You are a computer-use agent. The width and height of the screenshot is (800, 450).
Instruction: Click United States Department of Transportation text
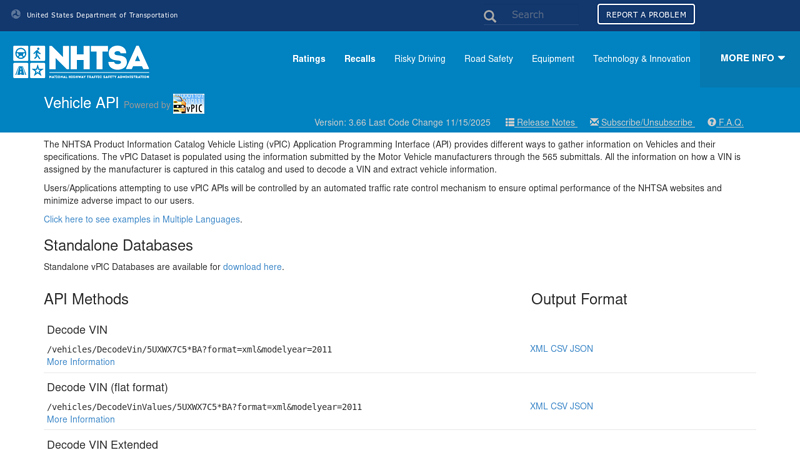102,15
